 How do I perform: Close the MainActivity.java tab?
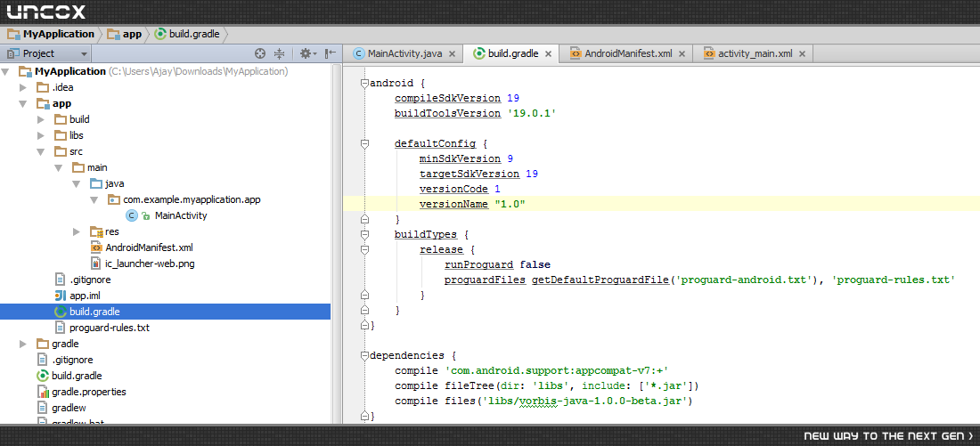(452, 54)
